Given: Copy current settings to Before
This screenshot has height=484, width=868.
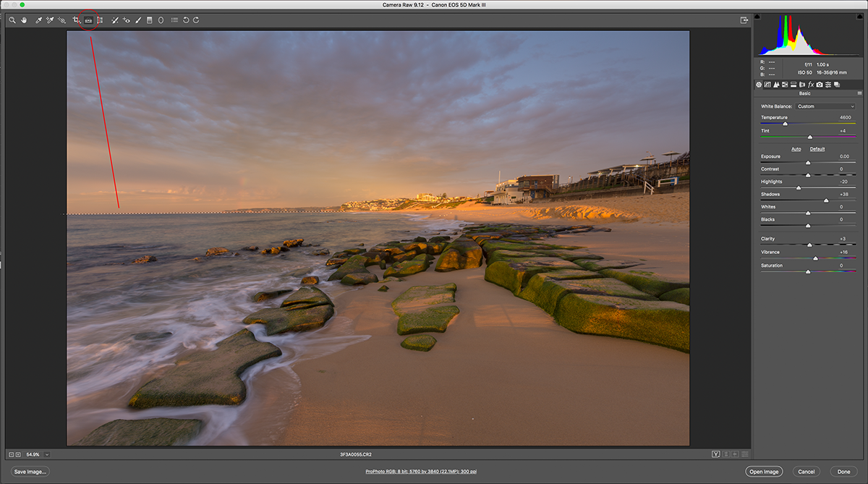Looking at the screenshot, I should [735, 454].
